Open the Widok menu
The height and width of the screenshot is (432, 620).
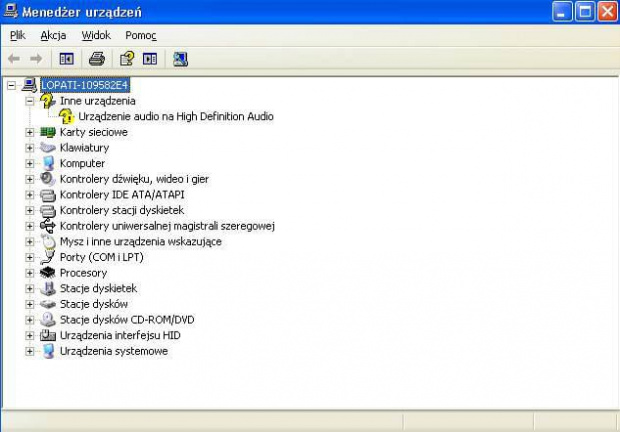[96, 35]
